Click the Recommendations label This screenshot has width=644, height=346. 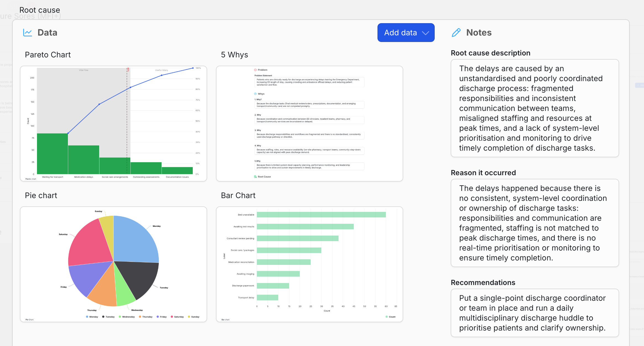(483, 283)
